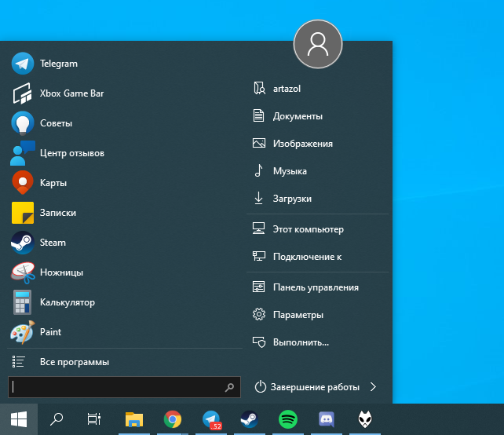Launch Steam from the Start menu list

coord(125,243)
